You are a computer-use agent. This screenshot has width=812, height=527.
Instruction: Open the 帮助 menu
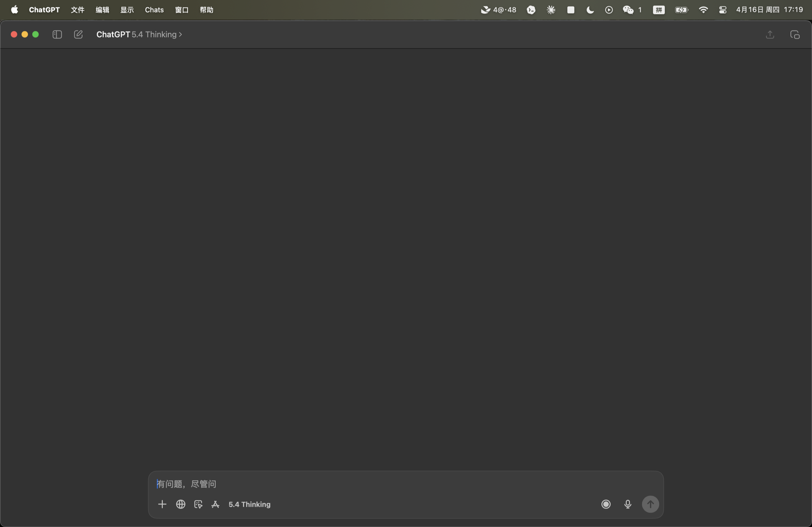[206, 10]
